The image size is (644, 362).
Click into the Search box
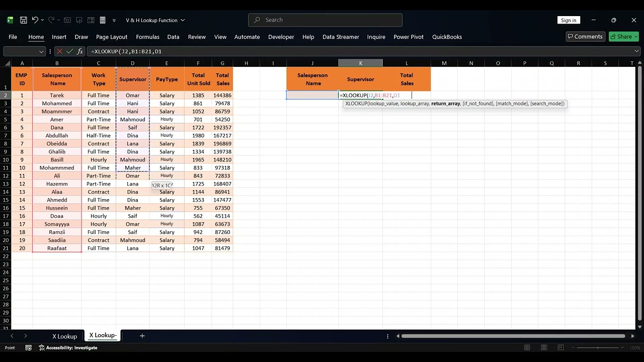click(325, 20)
